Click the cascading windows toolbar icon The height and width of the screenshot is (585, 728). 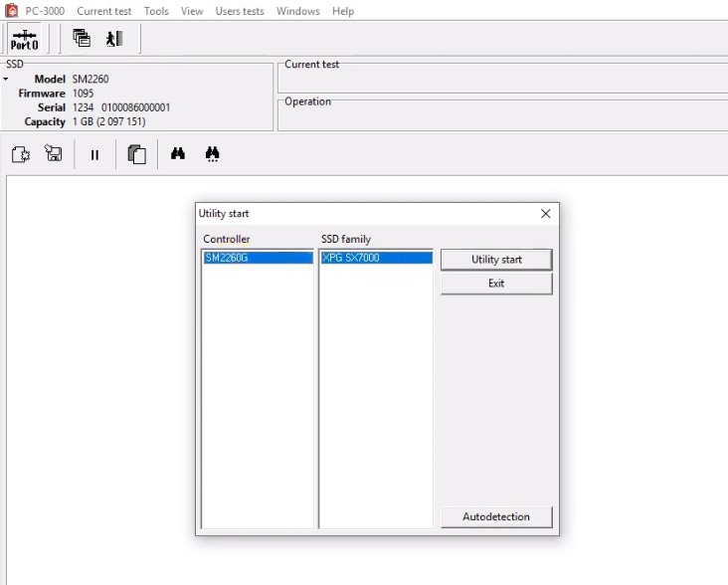pos(82,39)
